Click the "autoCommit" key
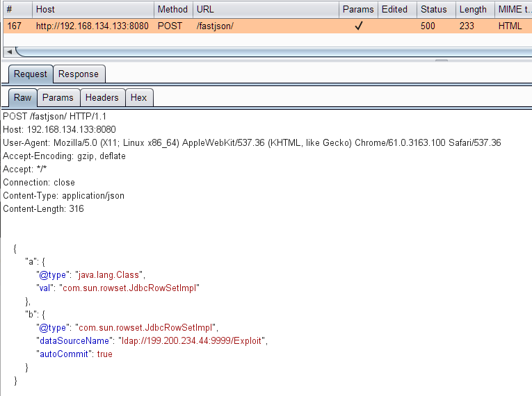Viewport: 532px width, 396px height. tap(64, 354)
